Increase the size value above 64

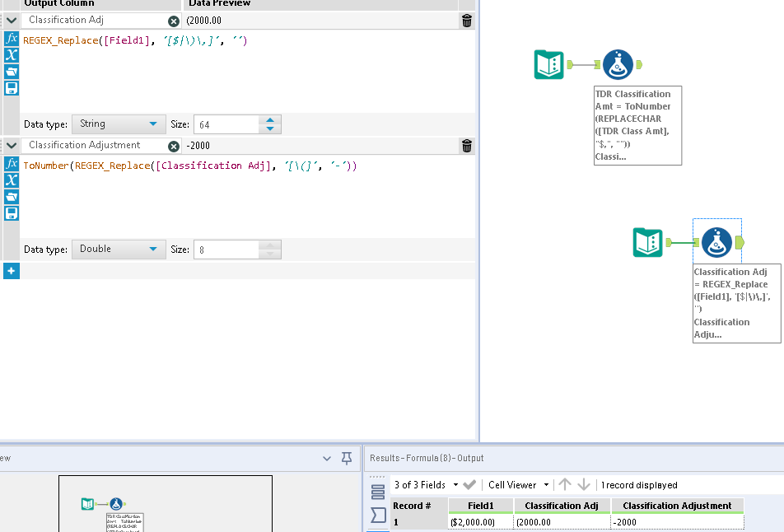270,120
